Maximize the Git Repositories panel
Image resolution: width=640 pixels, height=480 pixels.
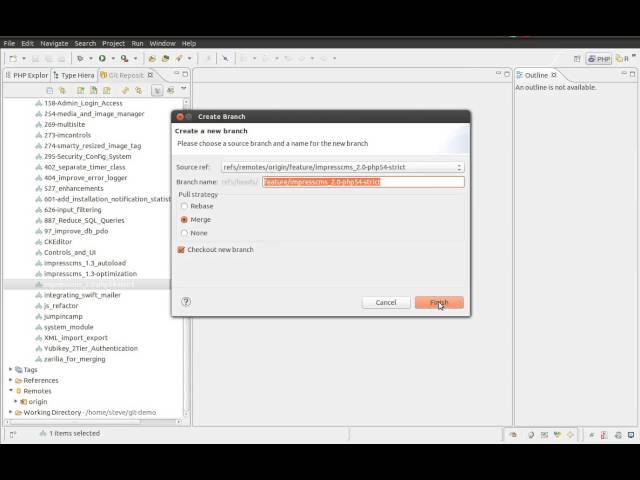pos(185,74)
